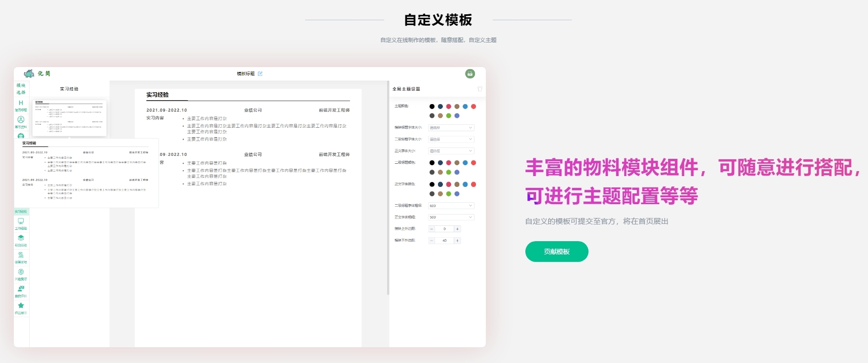
Task: Pick light blue swatch in 主题颜色
Action: (465, 107)
